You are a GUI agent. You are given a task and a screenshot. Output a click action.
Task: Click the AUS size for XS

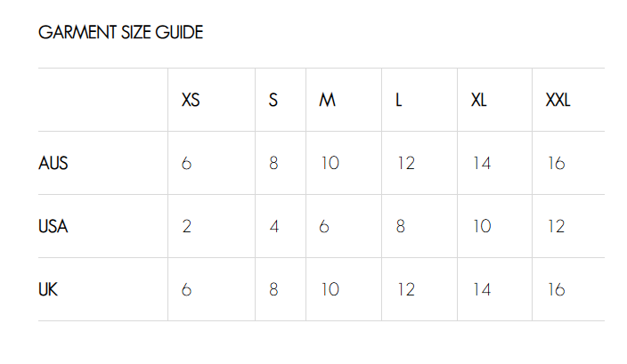pos(186,164)
